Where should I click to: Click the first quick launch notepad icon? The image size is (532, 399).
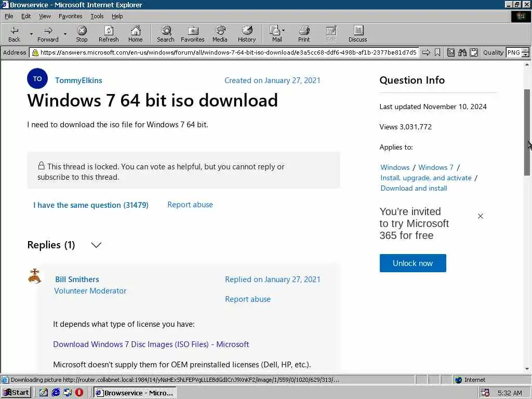tap(44, 393)
